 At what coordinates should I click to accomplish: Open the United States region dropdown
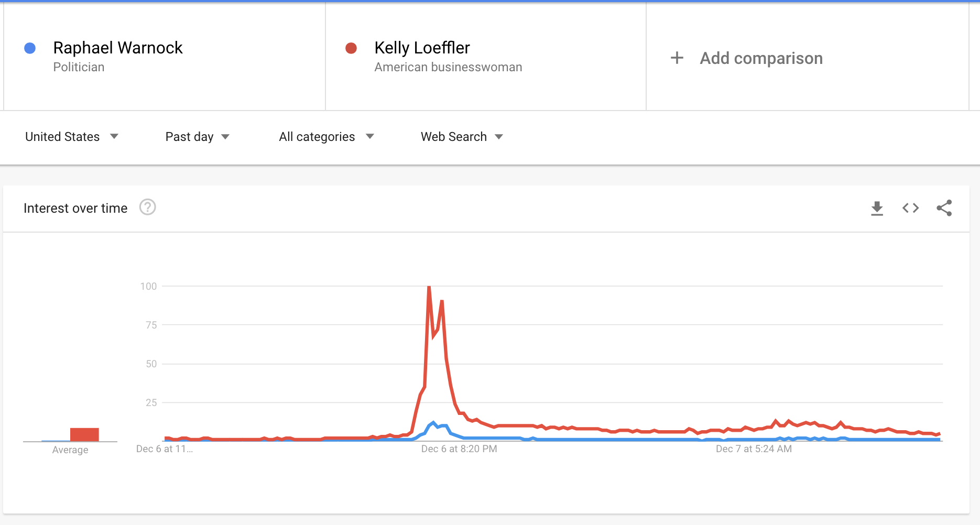pyautogui.click(x=72, y=137)
